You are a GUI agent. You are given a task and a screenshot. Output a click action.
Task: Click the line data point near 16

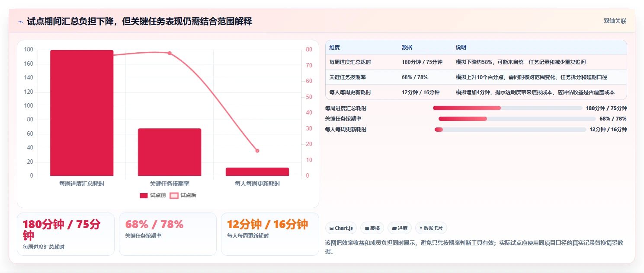(257, 151)
